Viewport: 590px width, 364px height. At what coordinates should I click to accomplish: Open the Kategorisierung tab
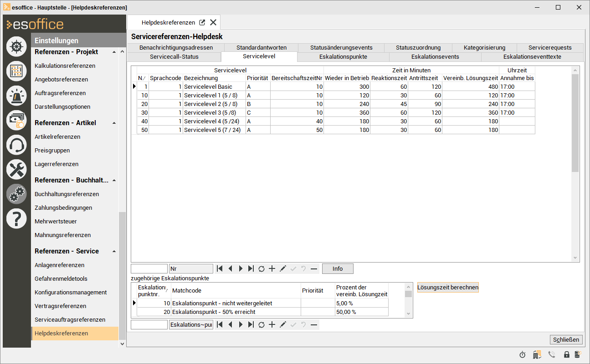pyautogui.click(x=484, y=48)
